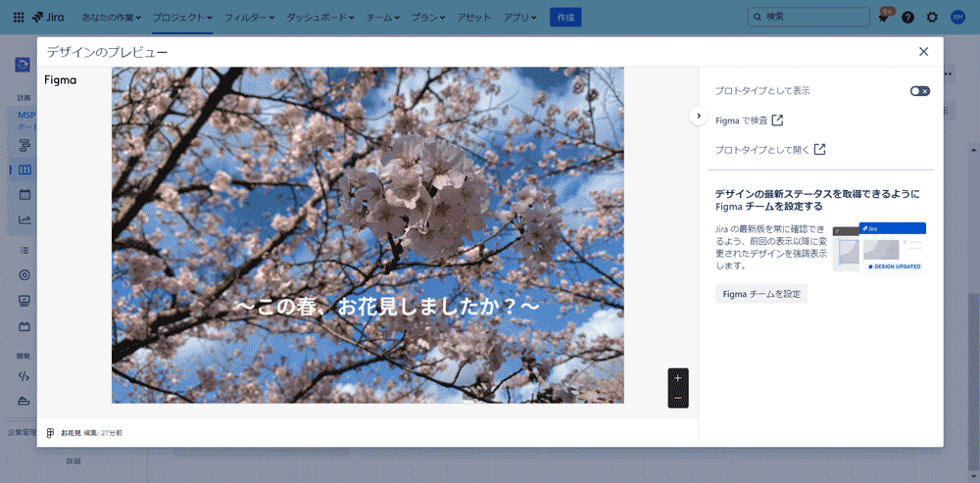This screenshot has width=980, height=483.
Task: Close the デザインのプレビュー dialog
Action: pyautogui.click(x=924, y=52)
